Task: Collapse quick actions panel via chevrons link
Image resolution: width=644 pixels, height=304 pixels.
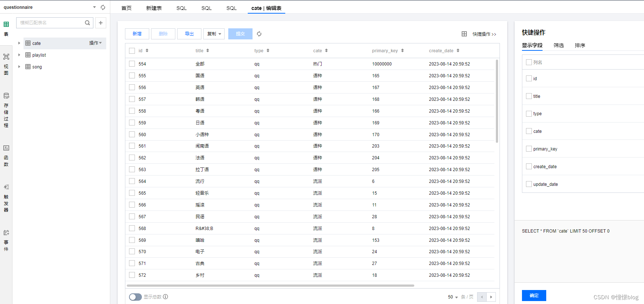Action: point(484,34)
